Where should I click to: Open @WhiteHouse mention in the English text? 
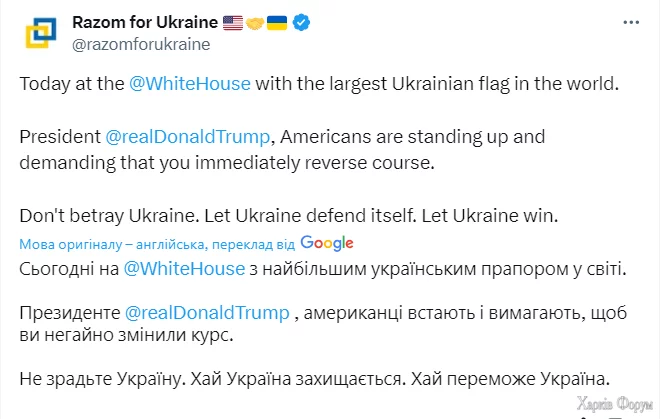point(190,84)
